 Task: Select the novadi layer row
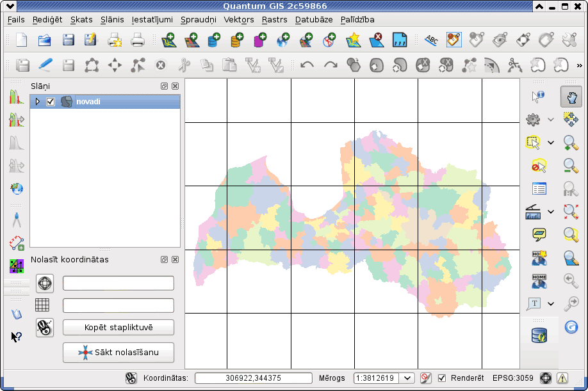(105, 102)
